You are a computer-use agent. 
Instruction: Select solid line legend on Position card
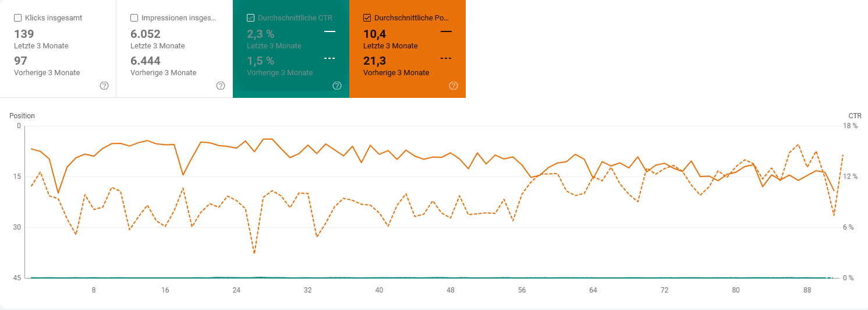[446, 31]
